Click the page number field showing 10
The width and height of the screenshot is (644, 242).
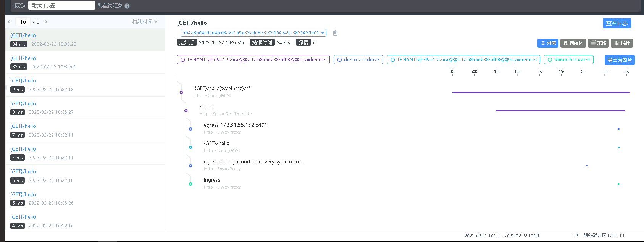point(23,22)
